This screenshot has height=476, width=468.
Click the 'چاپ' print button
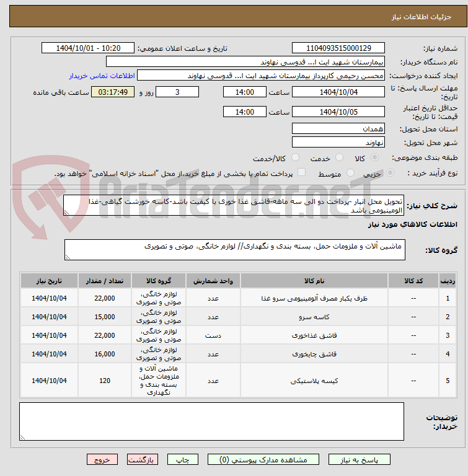click(x=182, y=460)
